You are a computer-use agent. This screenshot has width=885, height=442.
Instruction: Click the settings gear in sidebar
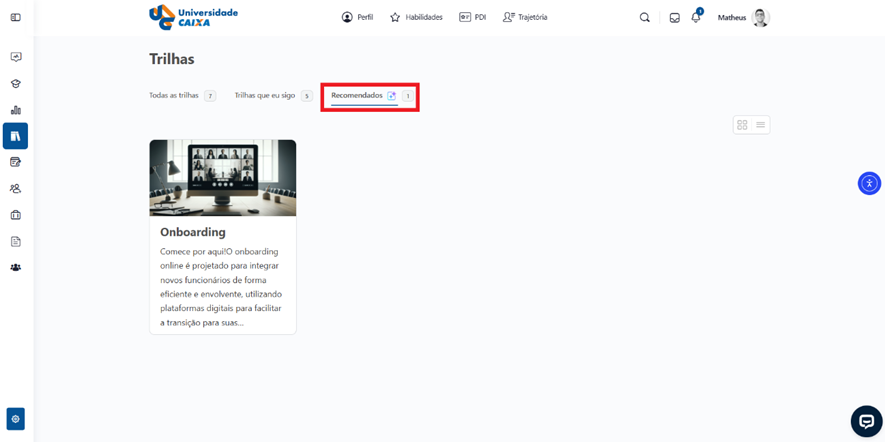click(15, 419)
